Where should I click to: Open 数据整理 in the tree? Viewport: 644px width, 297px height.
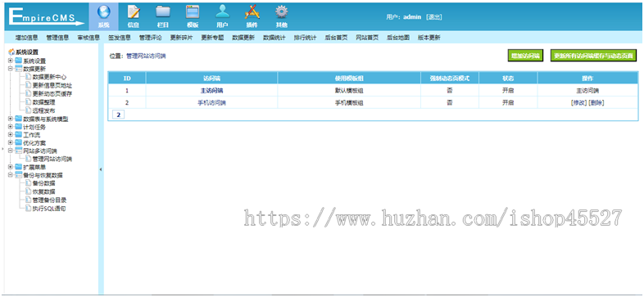click(44, 102)
